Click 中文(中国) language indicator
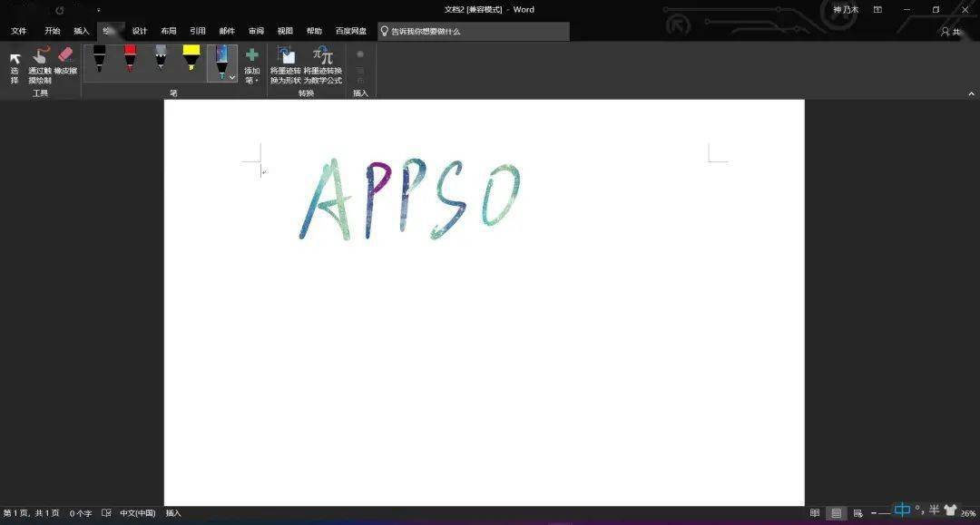The width and height of the screenshot is (980, 525). [x=134, y=512]
